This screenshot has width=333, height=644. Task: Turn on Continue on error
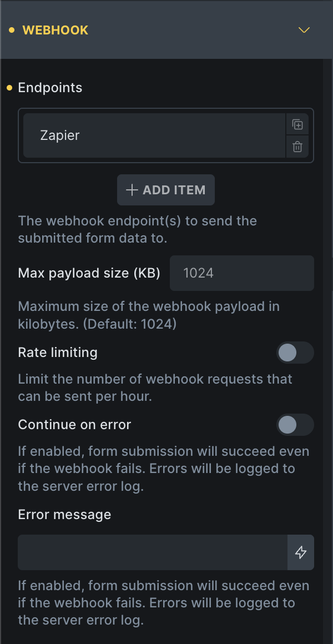pyautogui.click(x=295, y=425)
